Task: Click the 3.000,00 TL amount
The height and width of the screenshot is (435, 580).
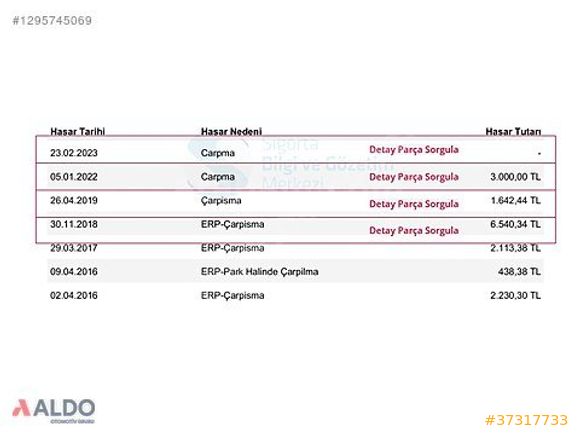Action: click(515, 177)
